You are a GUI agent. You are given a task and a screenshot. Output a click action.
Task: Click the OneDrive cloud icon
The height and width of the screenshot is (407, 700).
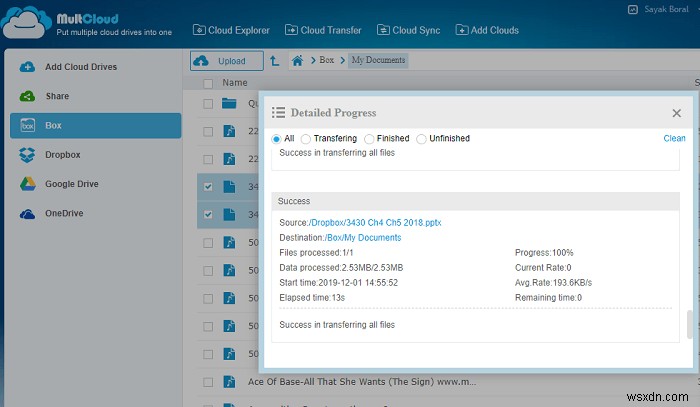27,214
